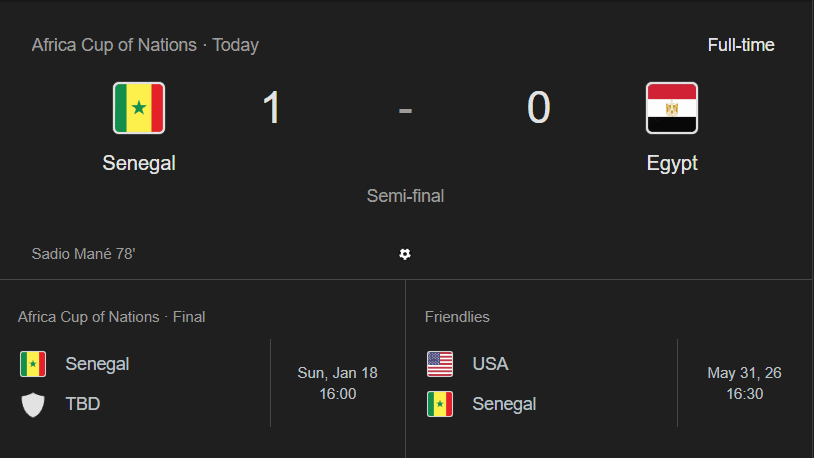Select the Sun, Jan 18 16:00 fixture time
Screen dimensions: 814x458
[338, 383]
